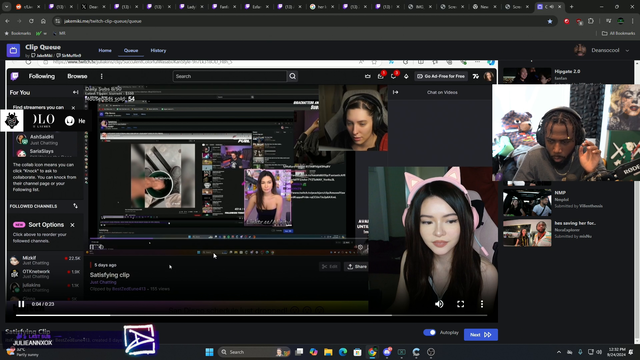This screenshot has width=640, height=360.
Task: Switch to the Queue tab
Action: tap(131, 51)
